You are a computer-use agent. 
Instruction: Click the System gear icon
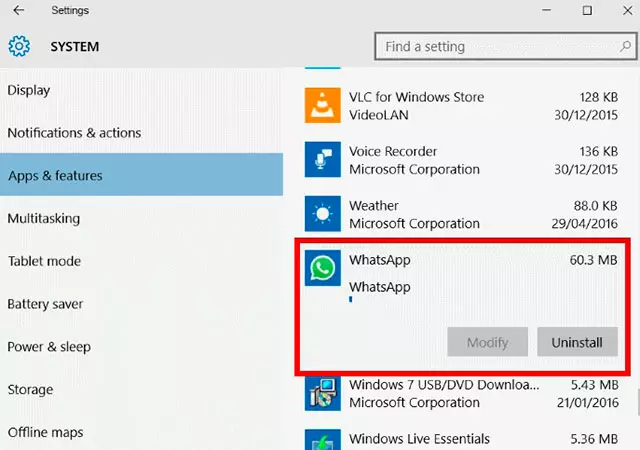(19, 46)
